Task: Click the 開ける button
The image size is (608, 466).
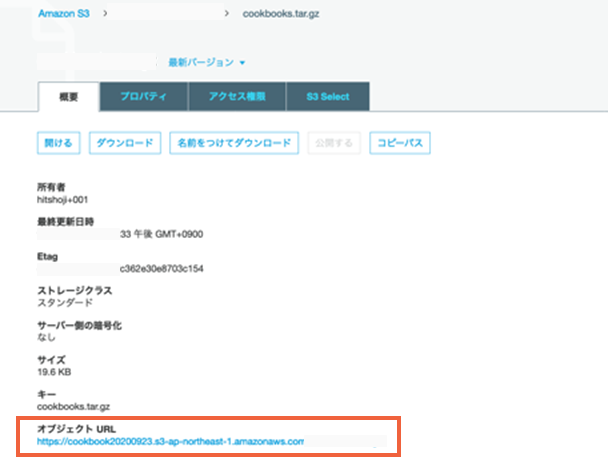Action: pos(59,143)
